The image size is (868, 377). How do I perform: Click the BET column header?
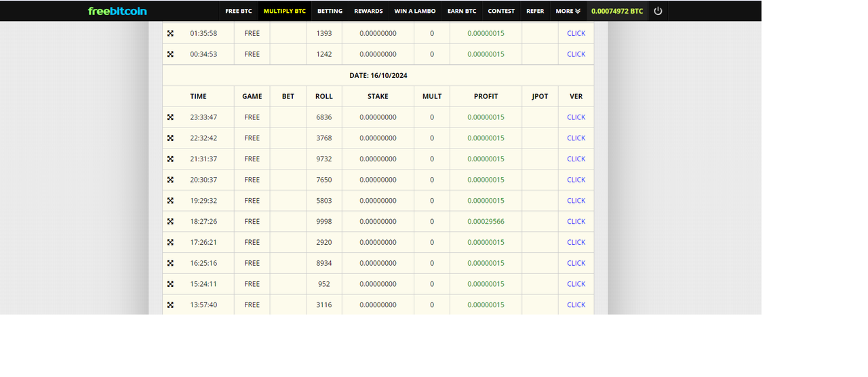pyautogui.click(x=288, y=96)
